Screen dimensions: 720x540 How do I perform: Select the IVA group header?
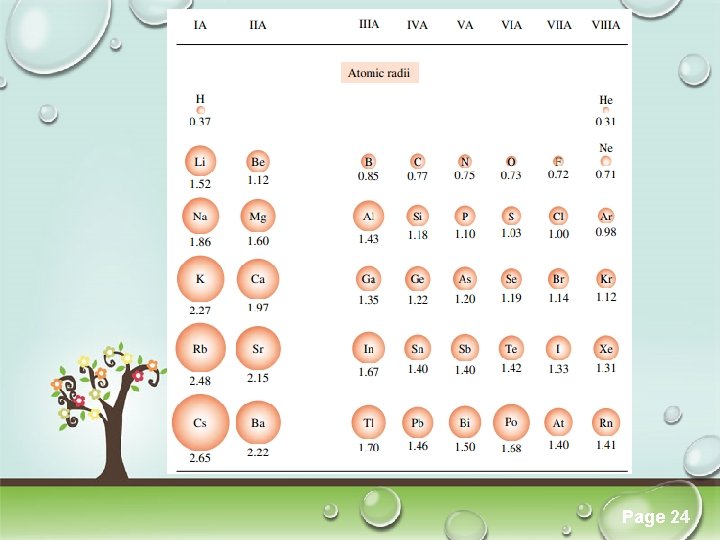point(417,25)
